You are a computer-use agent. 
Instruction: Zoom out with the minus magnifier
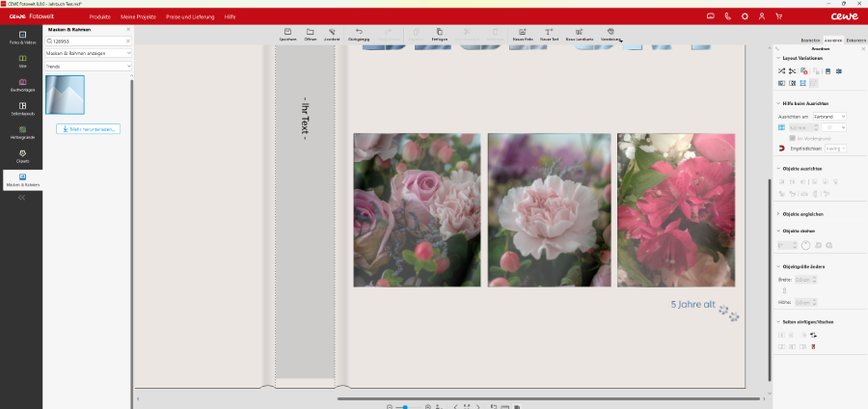(390, 407)
